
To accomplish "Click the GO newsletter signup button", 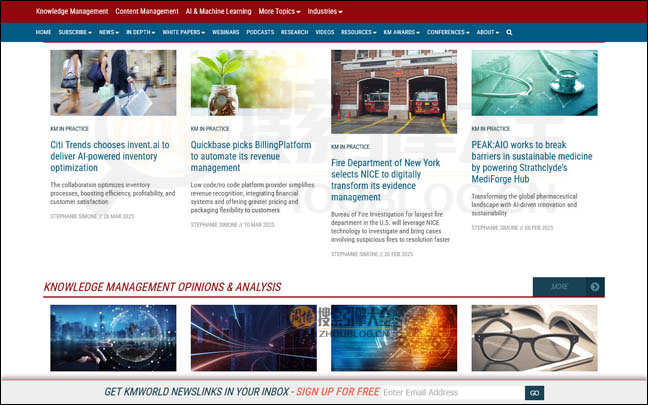I will coord(534,393).
